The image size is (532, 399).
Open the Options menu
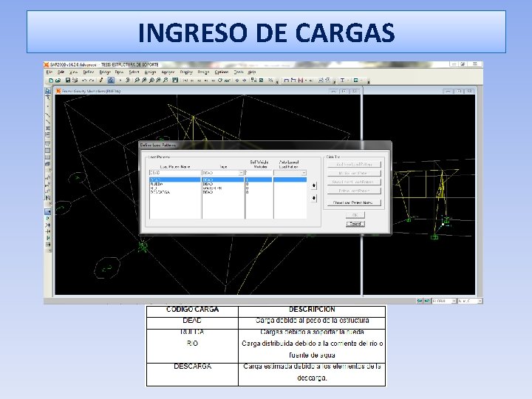click(x=222, y=72)
